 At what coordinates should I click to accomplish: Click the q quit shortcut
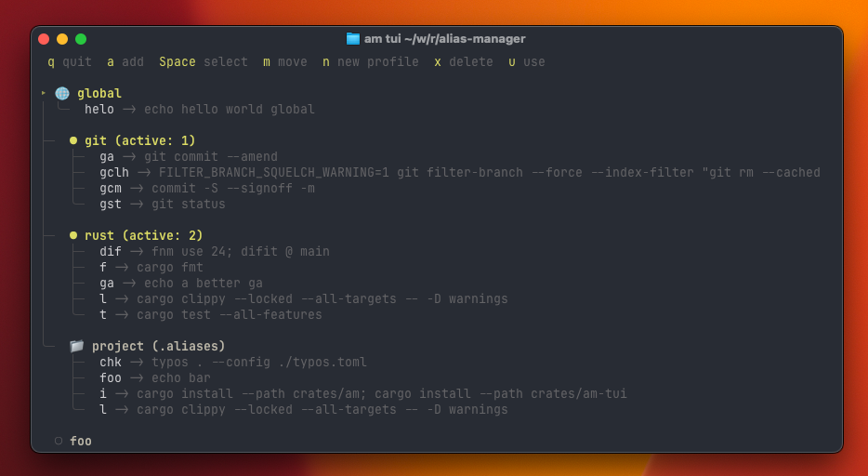click(x=70, y=62)
